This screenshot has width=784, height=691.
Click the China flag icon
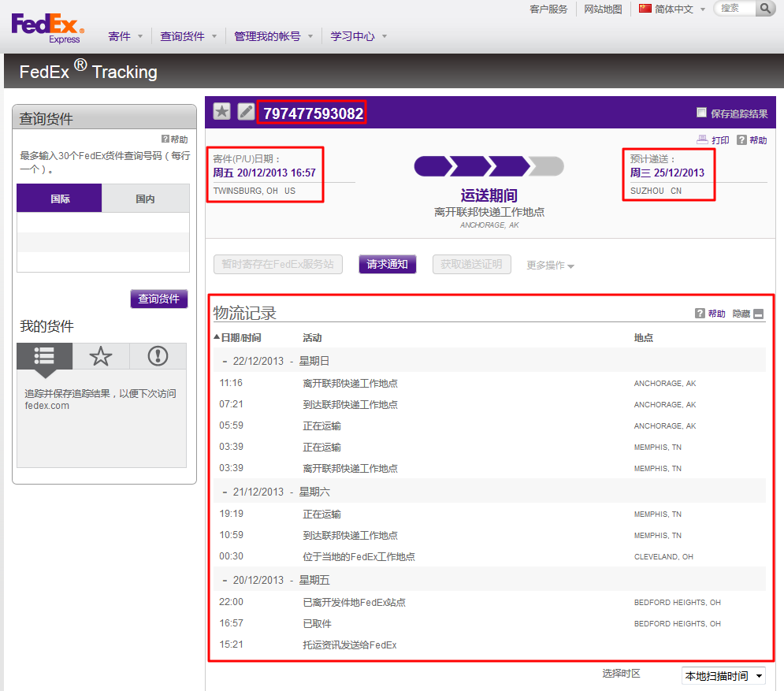pyautogui.click(x=645, y=9)
